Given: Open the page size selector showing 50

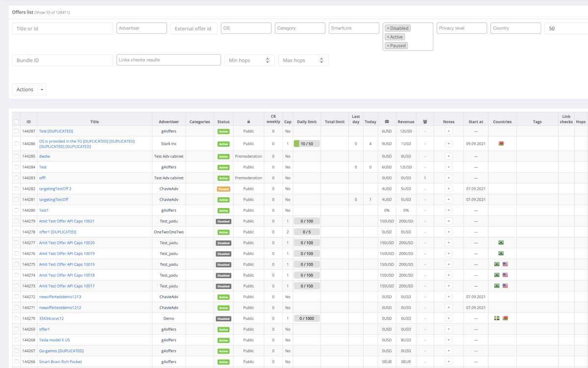Looking at the screenshot, I should (566, 28).
